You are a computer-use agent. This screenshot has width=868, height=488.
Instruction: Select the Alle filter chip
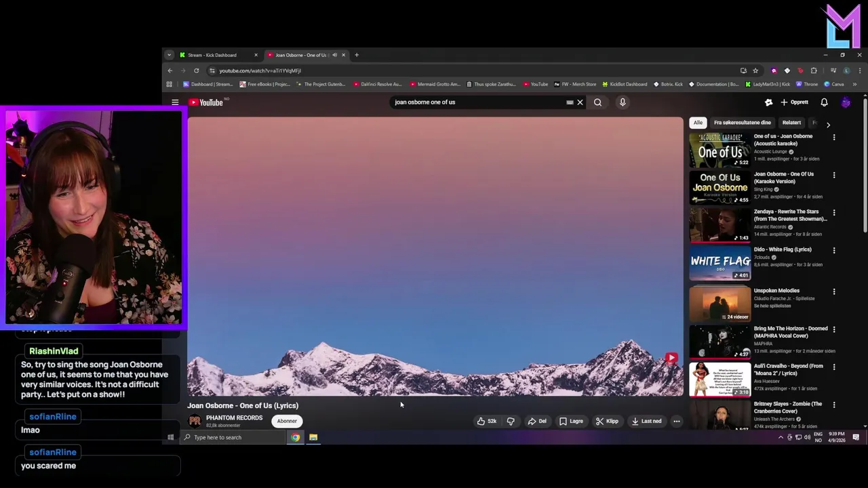coord(698,123)
